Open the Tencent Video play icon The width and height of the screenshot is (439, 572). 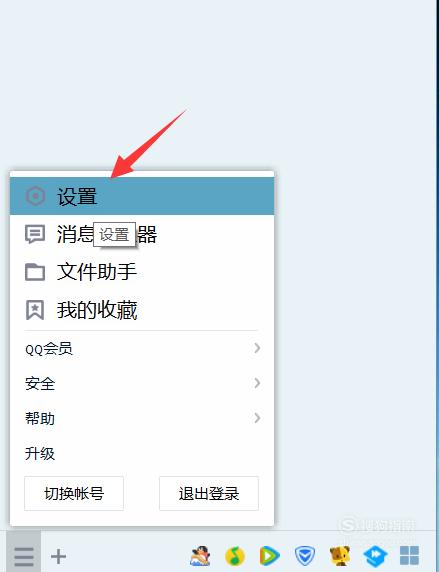coord(269,556)
